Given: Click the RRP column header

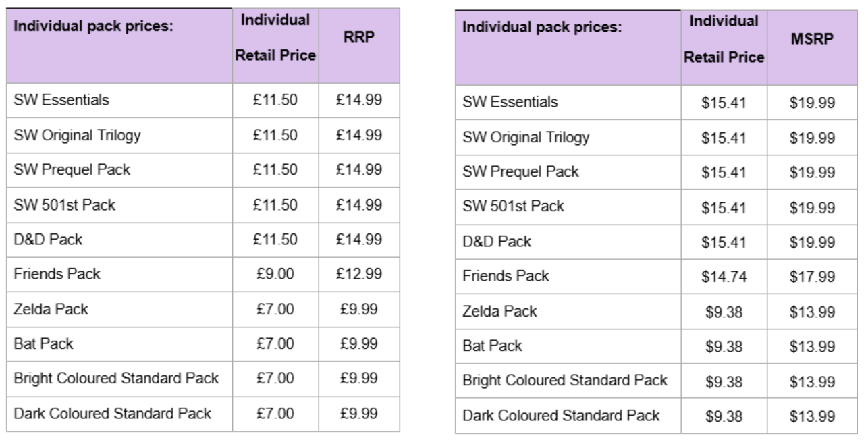Looking at the screenshot, I should [359, 40].
